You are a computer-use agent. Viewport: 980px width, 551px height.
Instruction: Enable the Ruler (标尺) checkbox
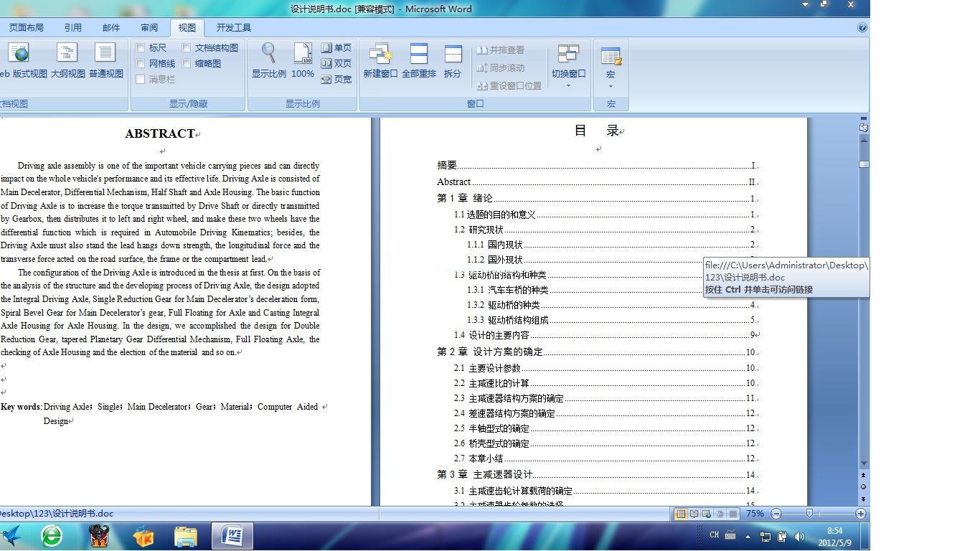(141, 48)
